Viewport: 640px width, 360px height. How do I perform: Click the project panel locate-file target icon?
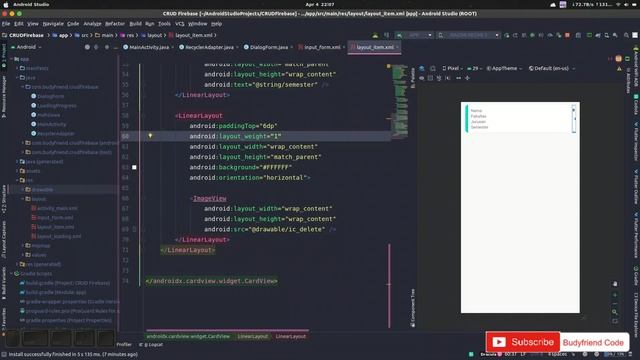[87, 47]
